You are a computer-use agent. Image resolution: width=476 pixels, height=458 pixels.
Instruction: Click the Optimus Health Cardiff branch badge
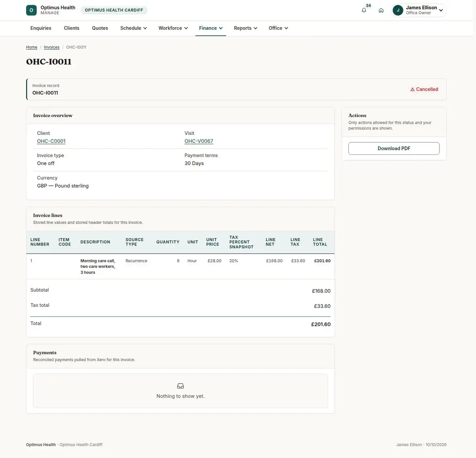pos(114,10)
